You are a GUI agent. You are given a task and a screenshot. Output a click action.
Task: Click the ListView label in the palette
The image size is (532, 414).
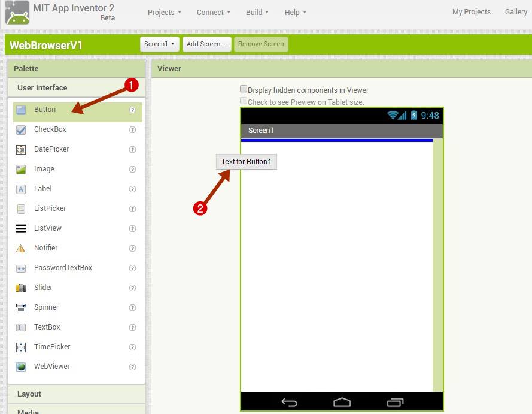[x=47, y=228]
